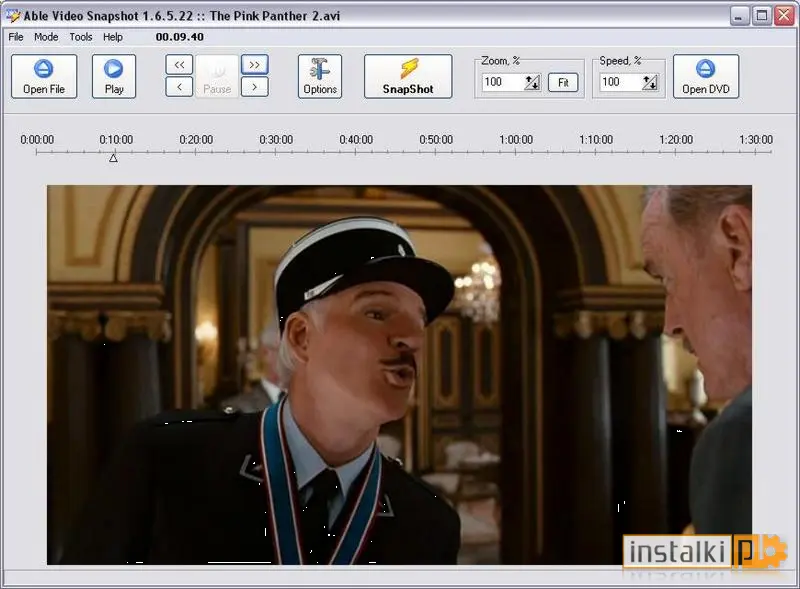Click the greyed-out Pause button

pyautogui.click(x=217, y=76)
